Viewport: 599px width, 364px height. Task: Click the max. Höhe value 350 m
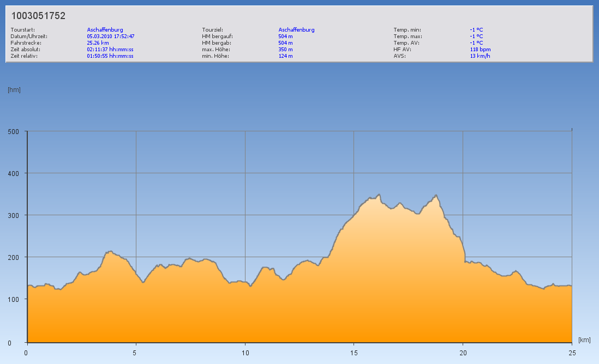[285, 49]
